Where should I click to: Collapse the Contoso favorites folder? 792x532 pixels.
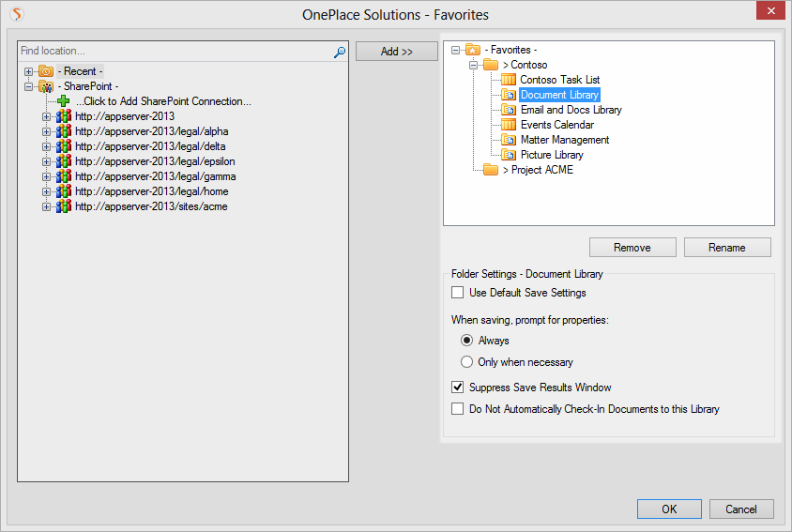point(474,65)
